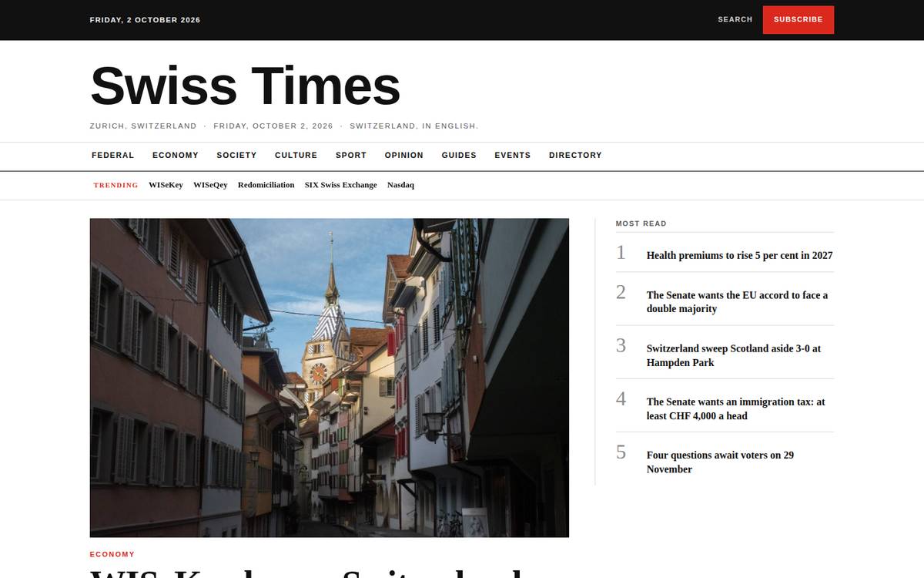Screen dimensions: 924x578
Task: Open the Economy nav section
Action: pyautogui.click(x=175, y=156)
